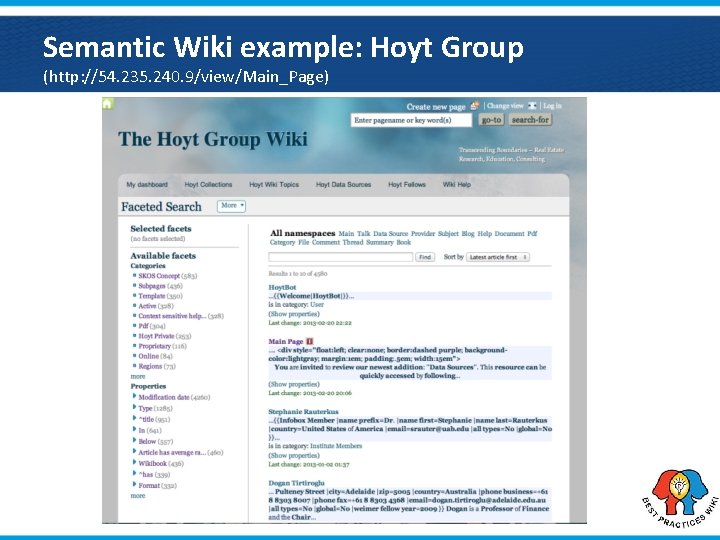Viewport: 720px width, 540px height.
Task: Click the Find button
Action: click(425, 257)
